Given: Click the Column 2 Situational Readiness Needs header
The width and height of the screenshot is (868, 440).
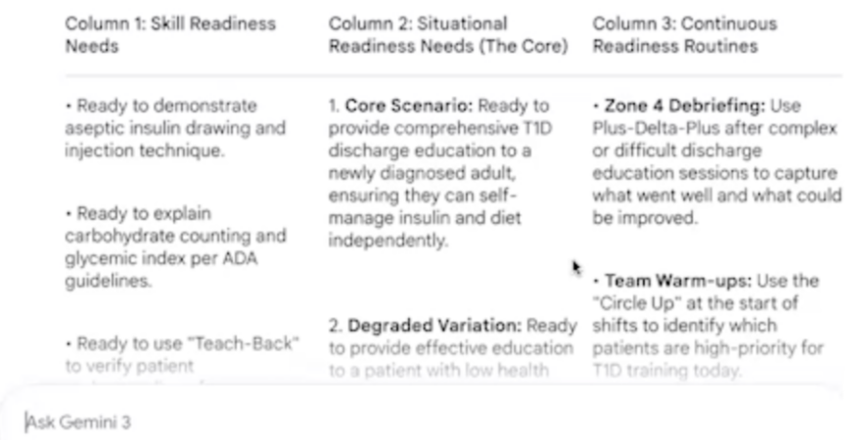Looking at the screenshot, I should coord(447,33).
